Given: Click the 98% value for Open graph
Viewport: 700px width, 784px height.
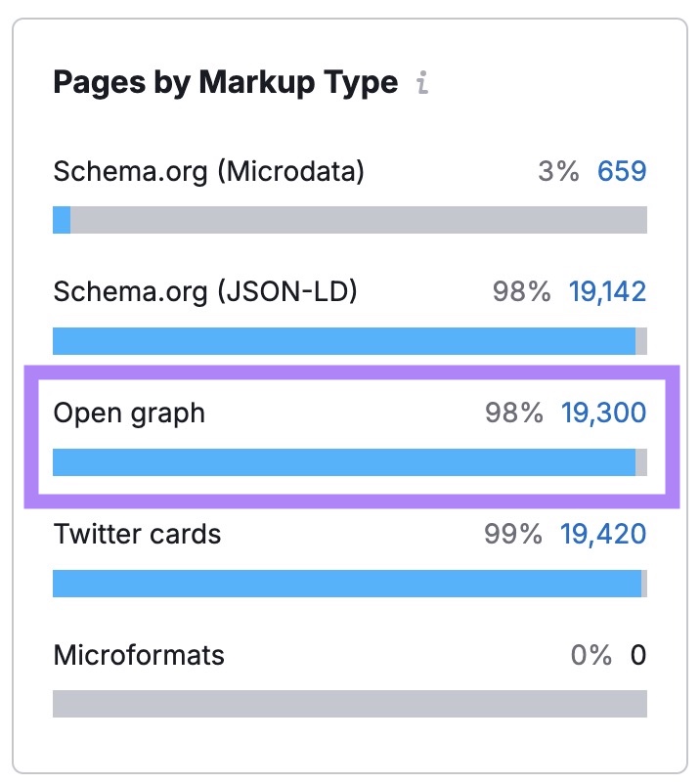Looking at the screenshot, I should (517, 413).
